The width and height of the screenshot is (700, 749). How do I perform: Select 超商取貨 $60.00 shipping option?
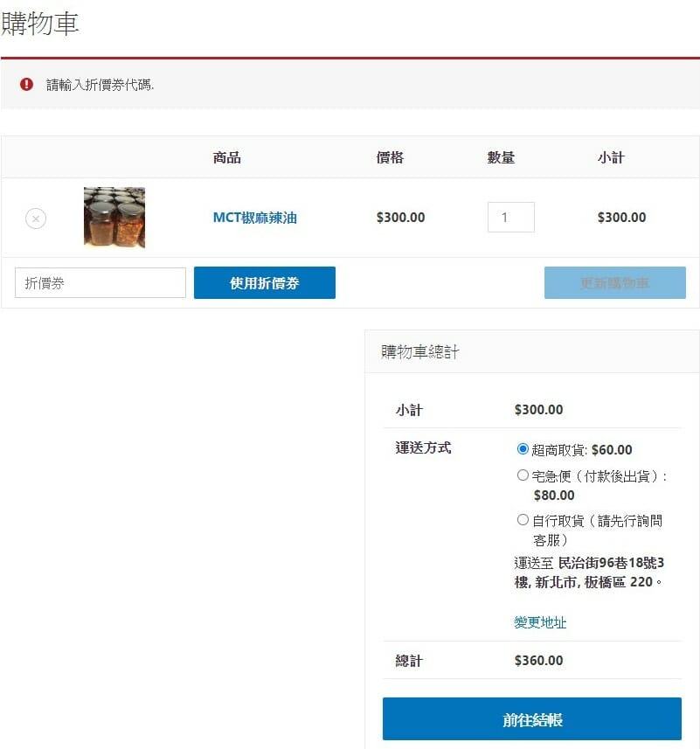pos(523,449)
